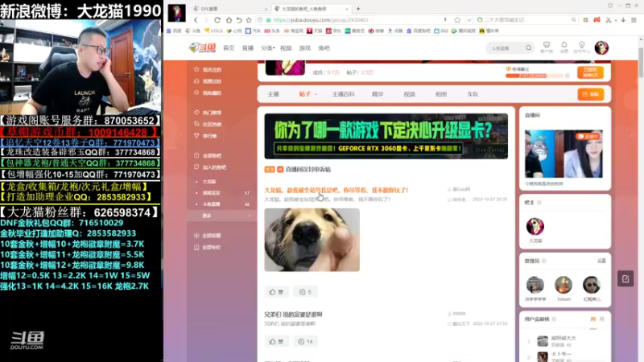
Task: Click the Yolsen admin avatar
Action: (x=563, y=285)
